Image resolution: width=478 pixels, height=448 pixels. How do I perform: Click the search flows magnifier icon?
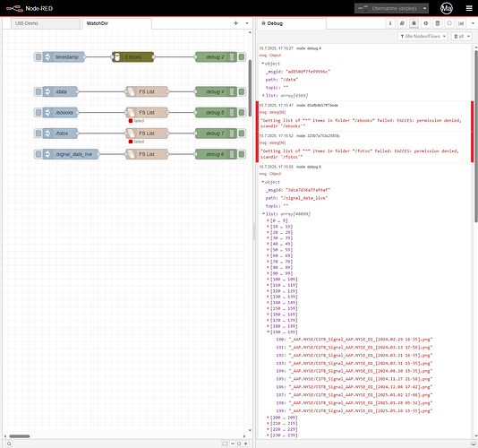point(9,444)
